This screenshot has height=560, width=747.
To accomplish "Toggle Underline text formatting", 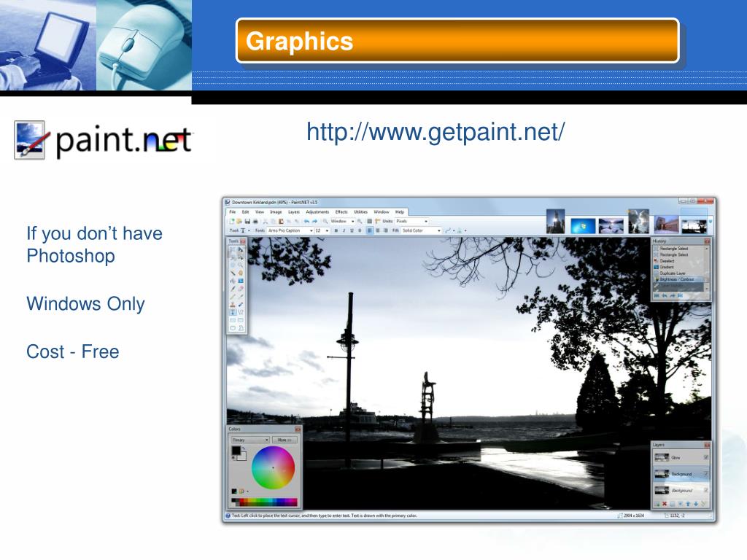I will (352, 230).
